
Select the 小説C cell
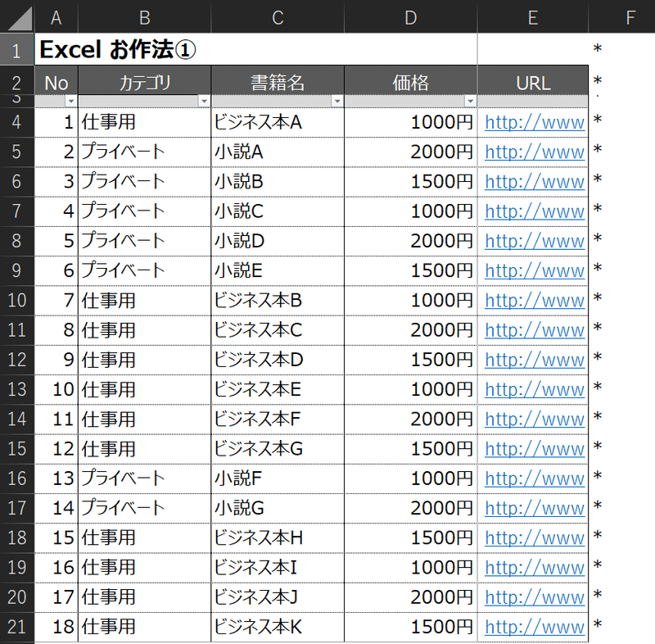click(x=278, y=211)
